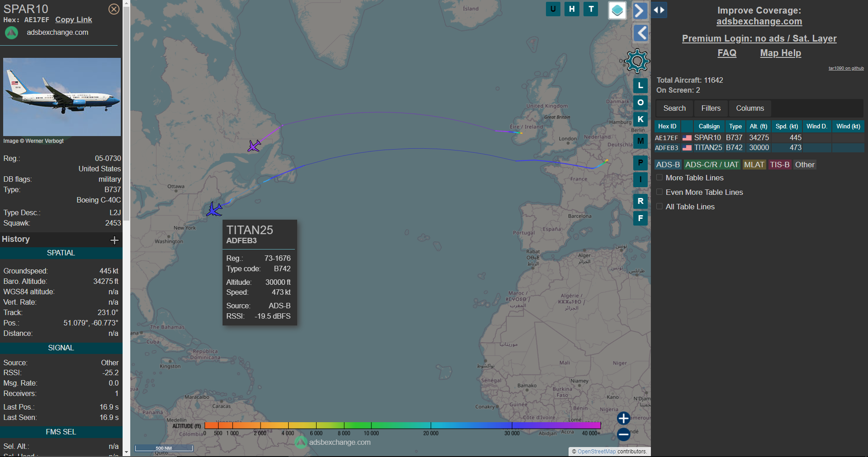Click the R map option button
868x457 pixels.
(x=640, y=201)
